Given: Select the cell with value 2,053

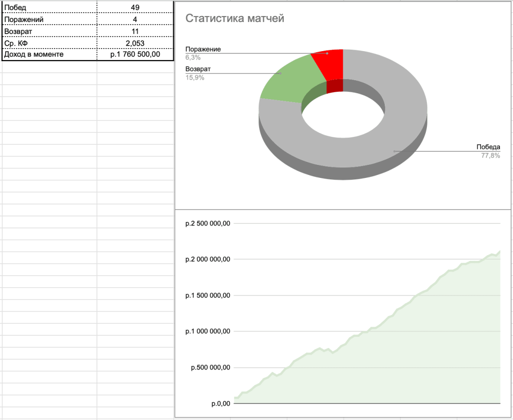Looking at the screenshot, I should click(135, 43).
